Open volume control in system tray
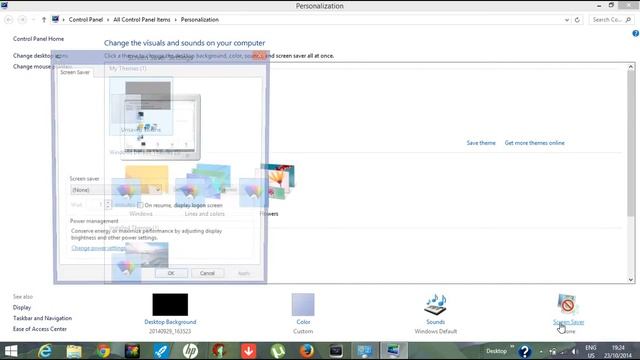 [x=575, y=351]
